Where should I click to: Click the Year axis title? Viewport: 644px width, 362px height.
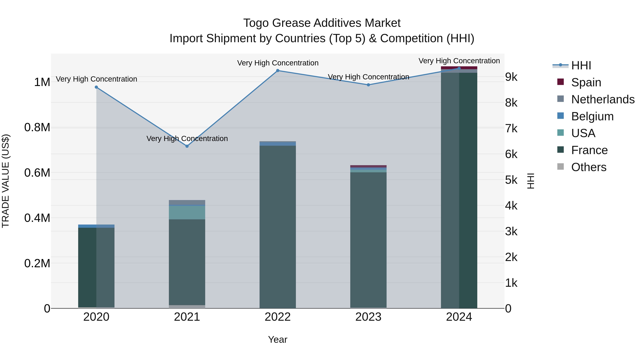click(x=277, y=340)
